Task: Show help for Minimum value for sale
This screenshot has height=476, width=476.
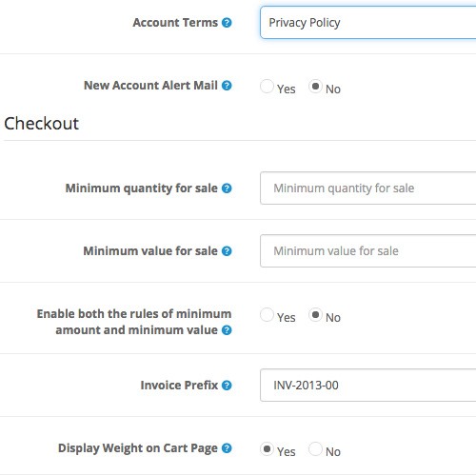Action: (x=227, y=251)
